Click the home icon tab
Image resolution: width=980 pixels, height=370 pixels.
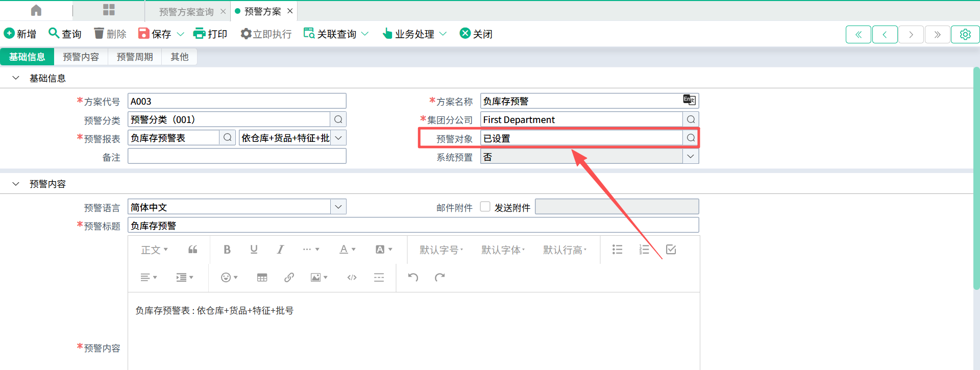pos(36,11)
